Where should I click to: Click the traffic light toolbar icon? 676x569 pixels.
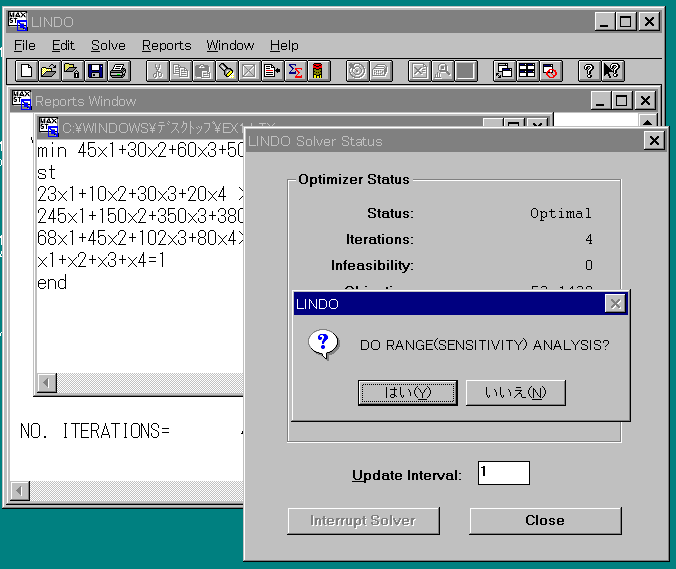tap(318, 71)
